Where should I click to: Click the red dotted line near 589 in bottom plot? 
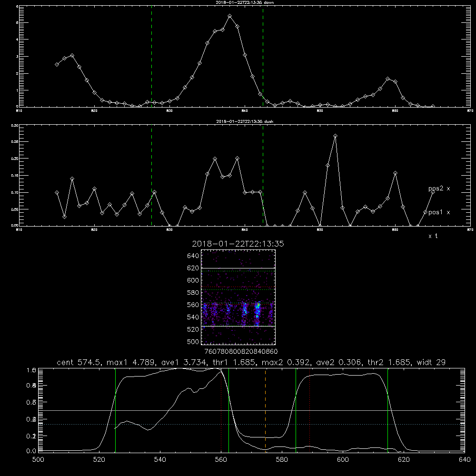point(310,410)
